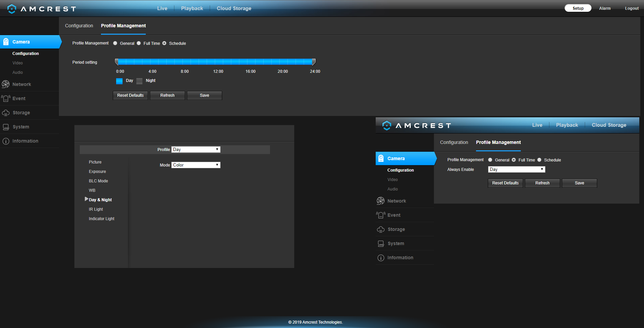This screenshot has height=328, width=644.
Task: Click the Event alarm icon in inset window
Action: (381, 215)
